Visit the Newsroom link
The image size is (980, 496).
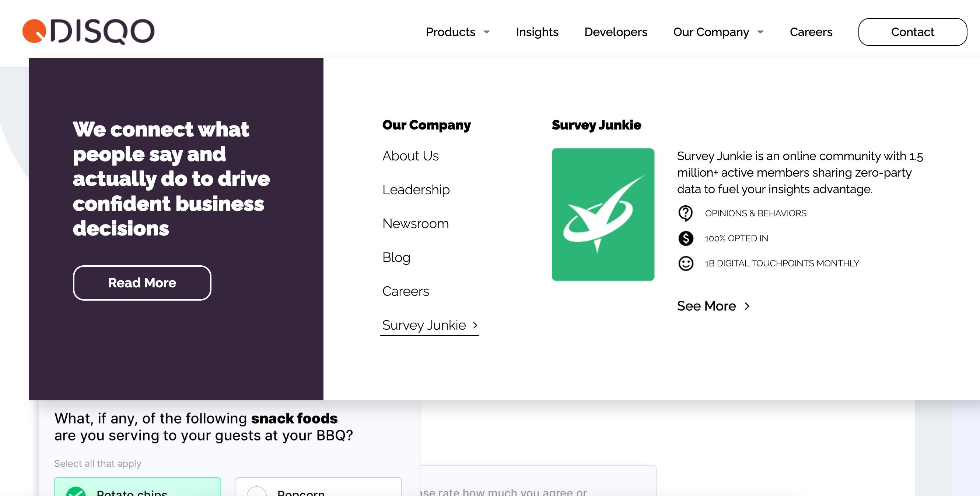click(x=416, y=223)
